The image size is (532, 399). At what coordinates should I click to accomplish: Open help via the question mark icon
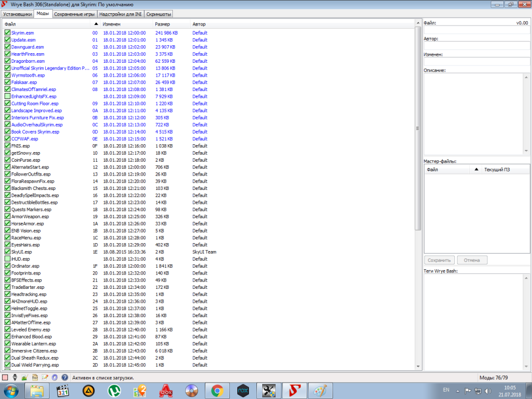[x=65, y=377]
